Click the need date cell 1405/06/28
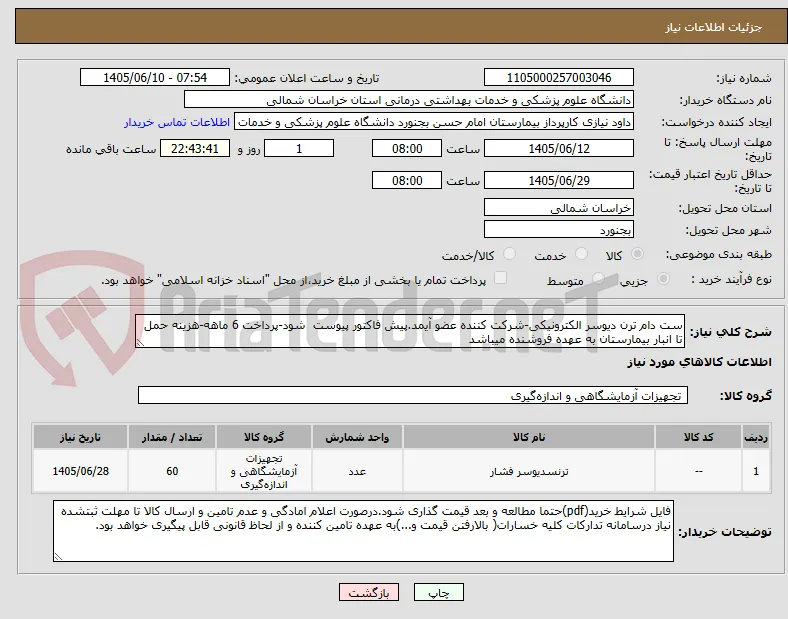Viewport: 788px width, 619px height. [80, 471]
